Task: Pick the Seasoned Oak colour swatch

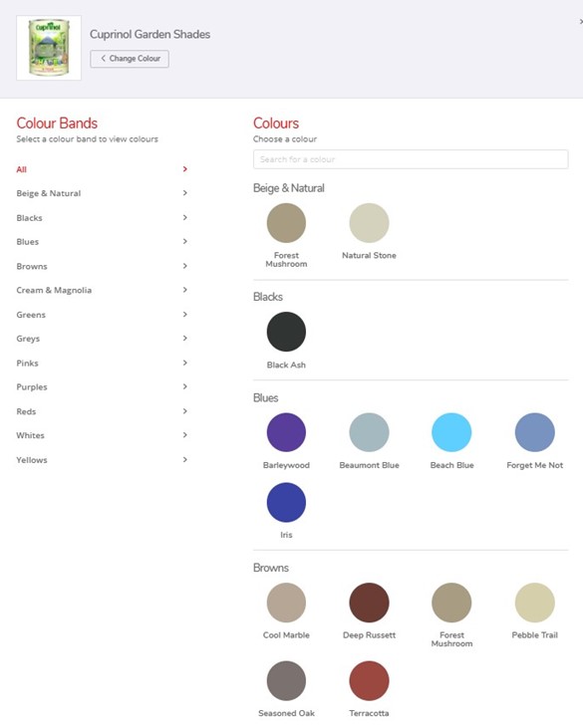Action: (x=286, y=680)
